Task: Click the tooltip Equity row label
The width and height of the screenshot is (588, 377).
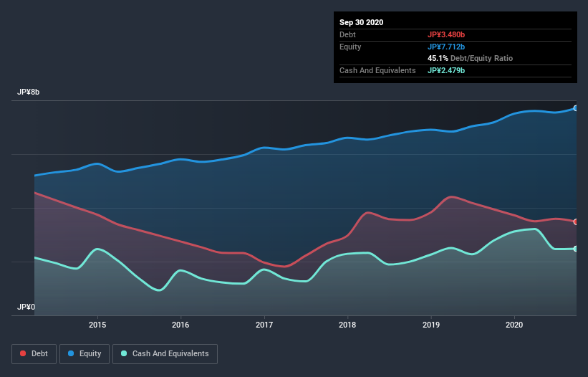Action: point(350,47)
